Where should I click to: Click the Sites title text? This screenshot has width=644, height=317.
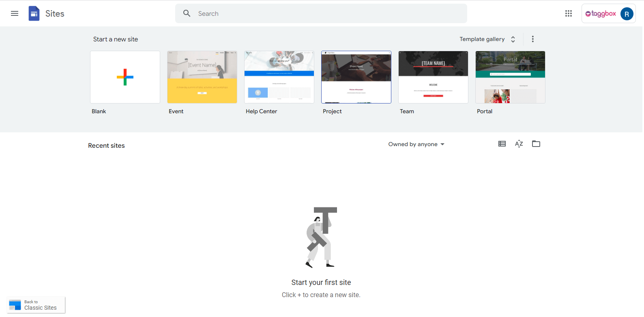tap(55, 13)
